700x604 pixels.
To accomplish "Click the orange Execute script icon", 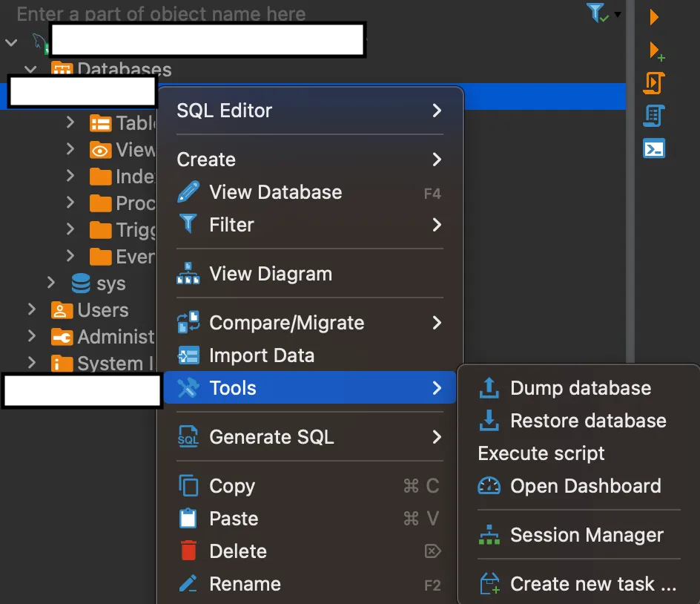I will point(654,83).
